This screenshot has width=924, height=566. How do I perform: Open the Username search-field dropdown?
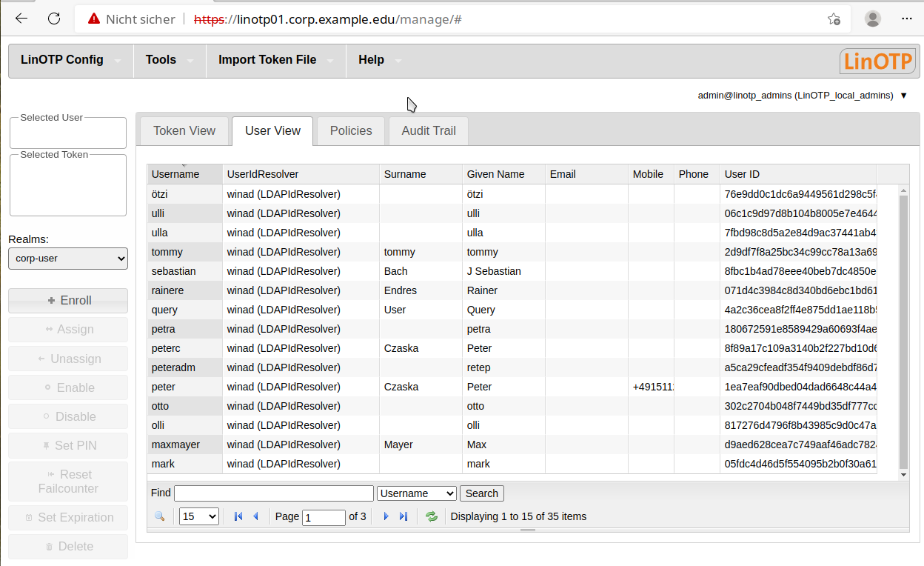(x=417, y=493)
